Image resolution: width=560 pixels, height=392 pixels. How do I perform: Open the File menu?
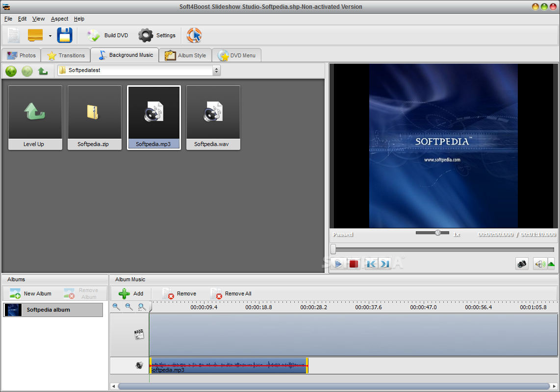(8, 19)
